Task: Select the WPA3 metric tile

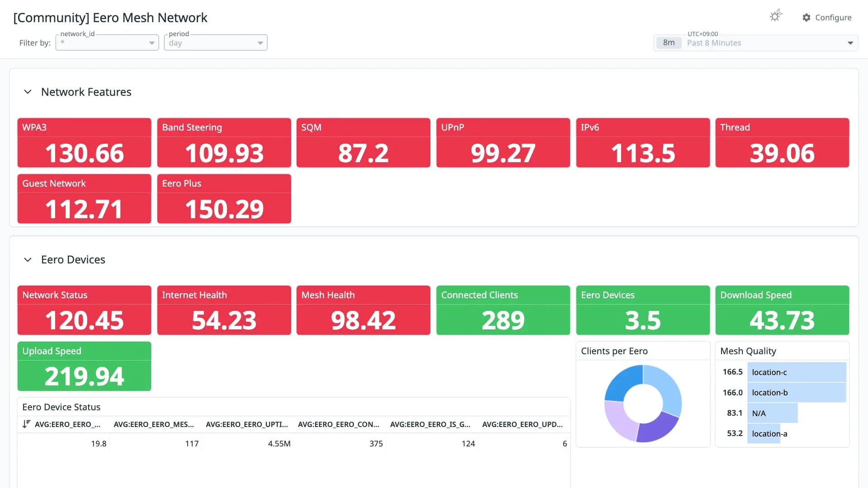Action: pos(85,143)
